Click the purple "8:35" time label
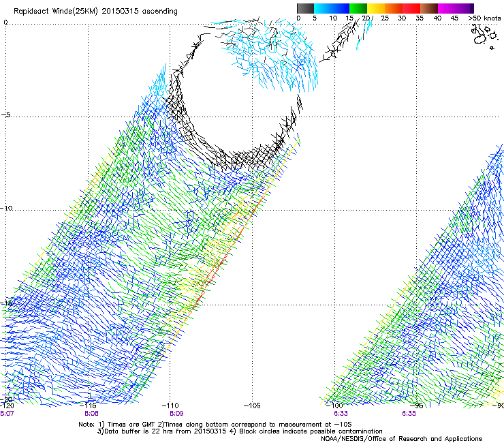504x443 pixels. 409,414
